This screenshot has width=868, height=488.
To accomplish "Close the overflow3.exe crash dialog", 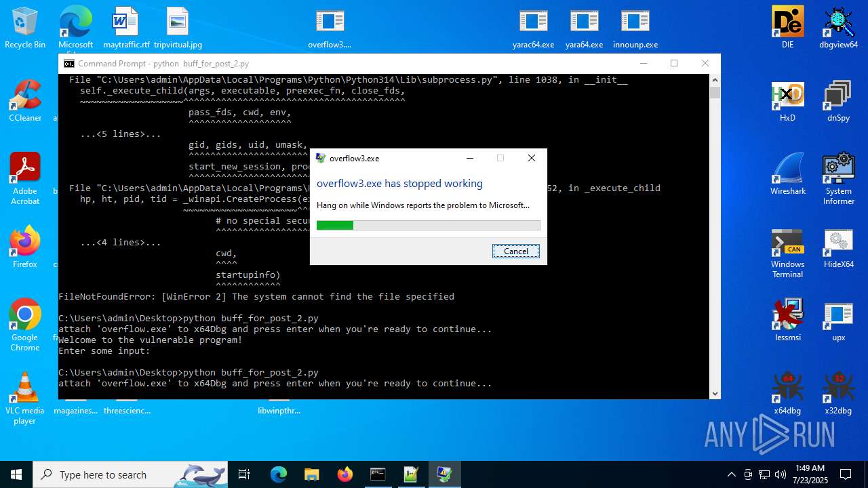I will [x=532, y=158].
